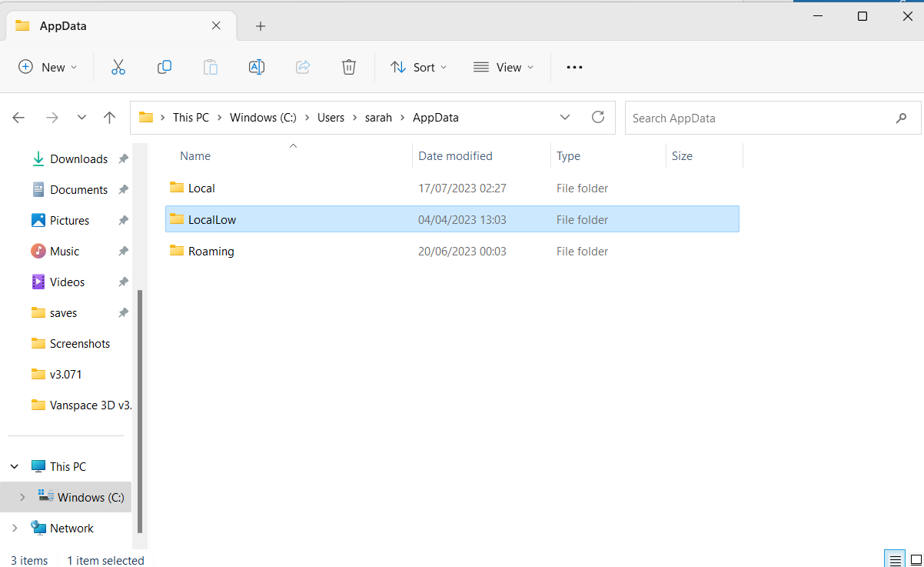Select the Local folder name
The image size is (924, 567).
[x=201, y=188]
